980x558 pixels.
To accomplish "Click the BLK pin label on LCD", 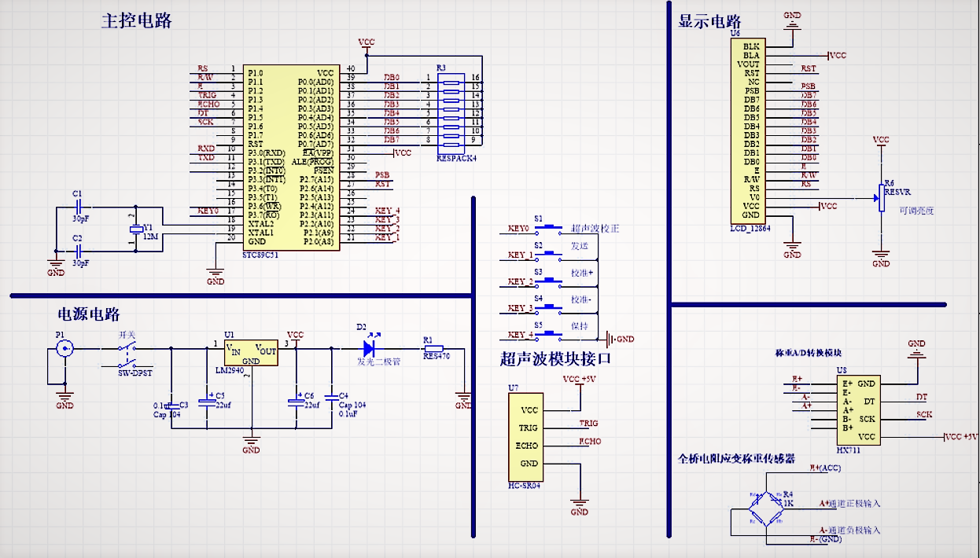I will [x=751, y=46].
